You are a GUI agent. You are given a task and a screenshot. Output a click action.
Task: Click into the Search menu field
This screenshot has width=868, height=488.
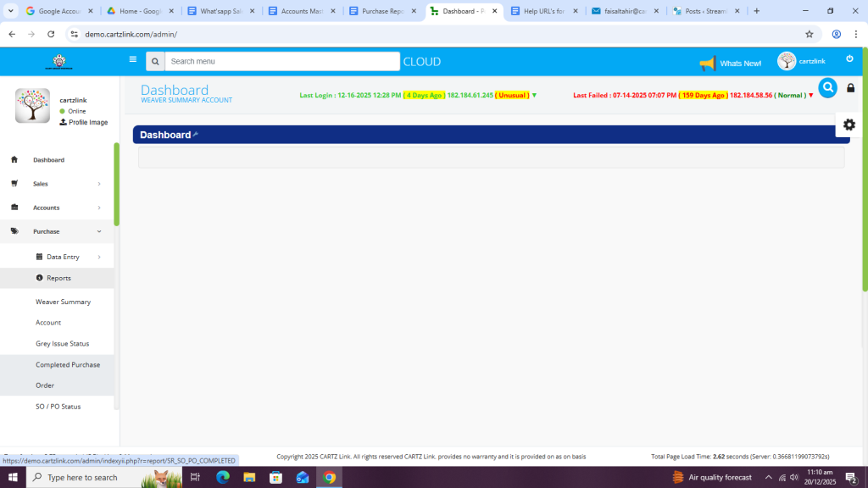click(281, 62)
